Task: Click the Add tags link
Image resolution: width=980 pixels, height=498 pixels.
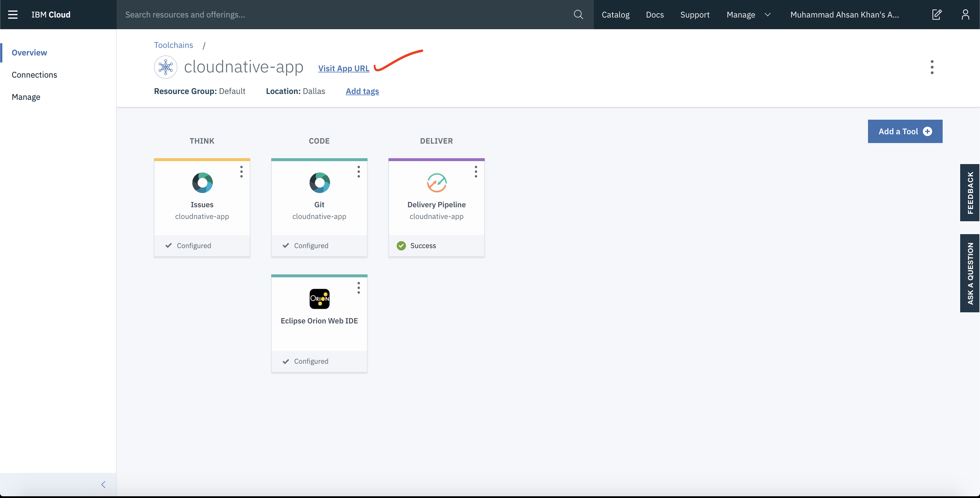Action: (362, 91)
